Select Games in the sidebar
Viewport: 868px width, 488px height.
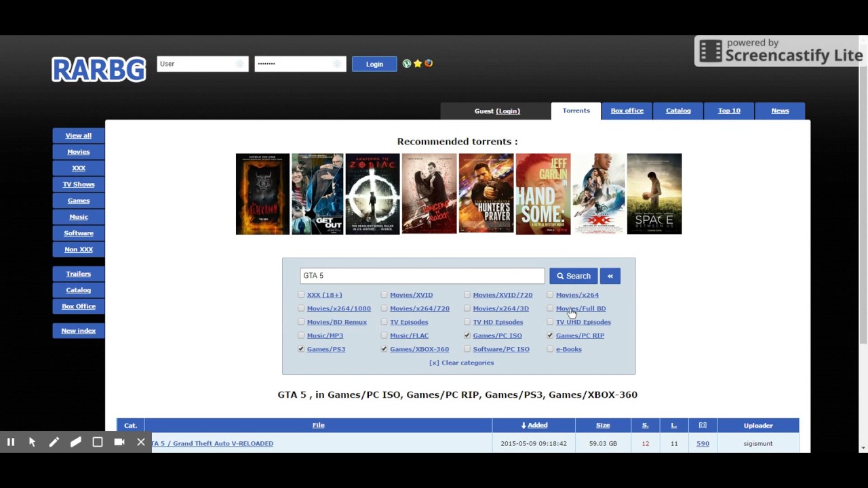(x=79, y=201)
